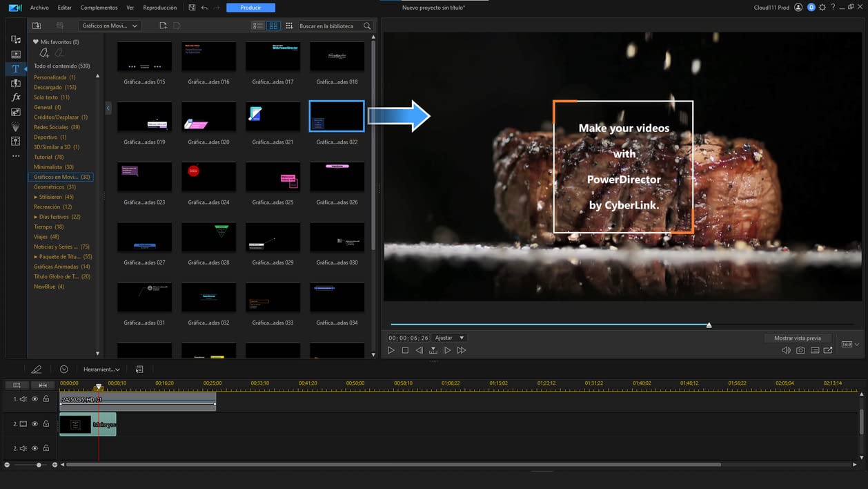868x489 pixels.
Task: Click the timeline zoom slider handle
Action: (39, 465)
